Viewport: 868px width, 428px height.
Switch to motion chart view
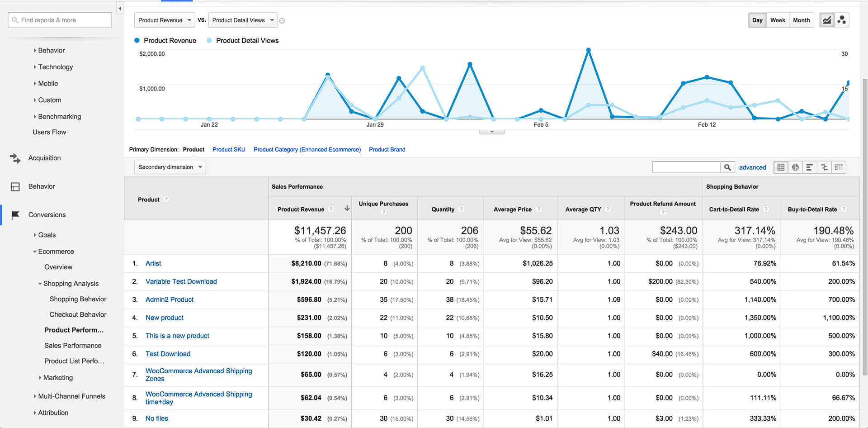(842, 20)
